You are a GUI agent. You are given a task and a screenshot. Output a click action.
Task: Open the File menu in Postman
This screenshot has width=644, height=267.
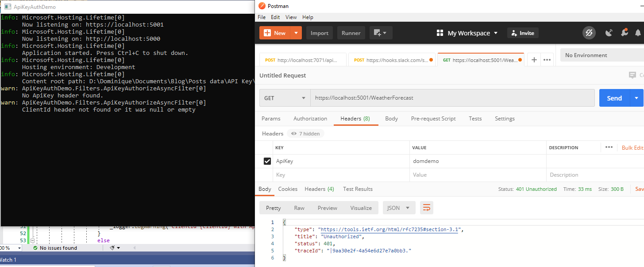[262, 17]
